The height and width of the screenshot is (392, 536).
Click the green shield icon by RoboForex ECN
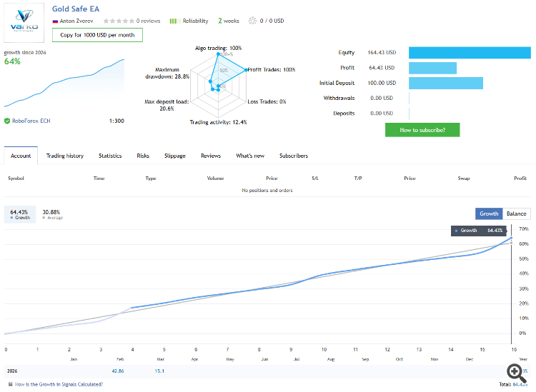pos(7,121)
